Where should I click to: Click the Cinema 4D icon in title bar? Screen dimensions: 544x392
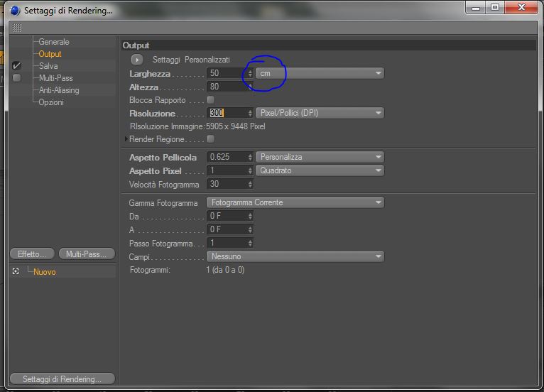15,11
